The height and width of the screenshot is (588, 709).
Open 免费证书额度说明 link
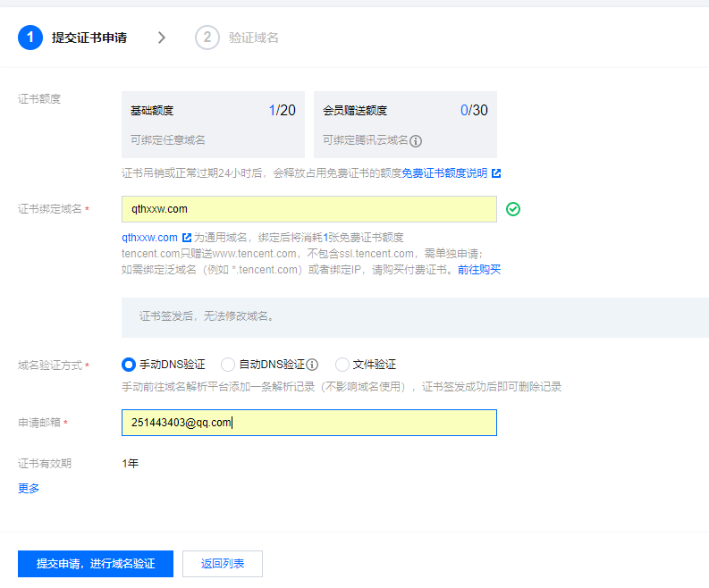[x=443, y=172]
